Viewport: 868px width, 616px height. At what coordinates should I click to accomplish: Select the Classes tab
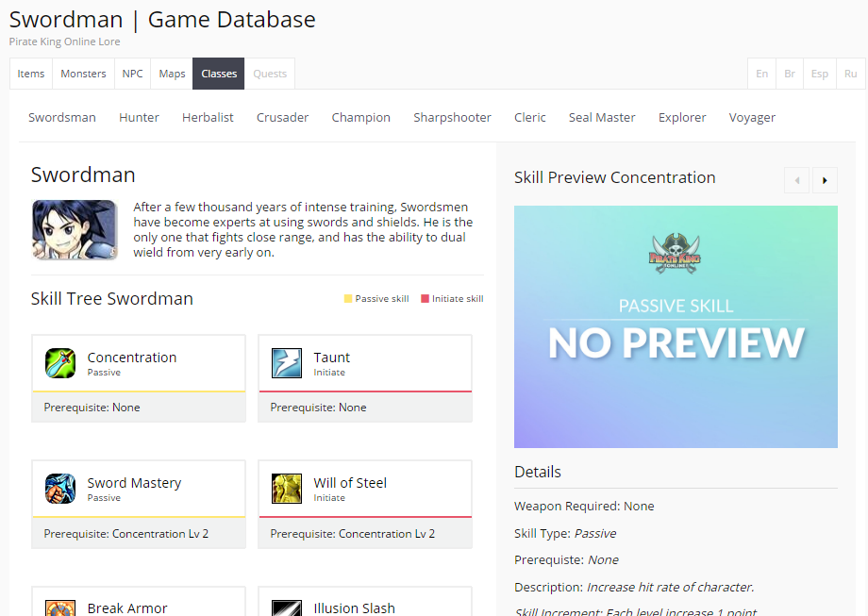pos(219,74)
